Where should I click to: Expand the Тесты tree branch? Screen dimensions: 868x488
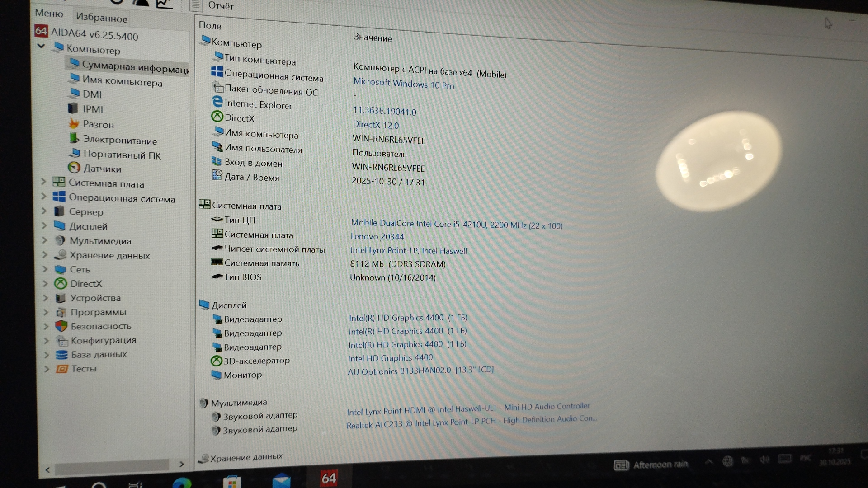[x=47, y=369]
